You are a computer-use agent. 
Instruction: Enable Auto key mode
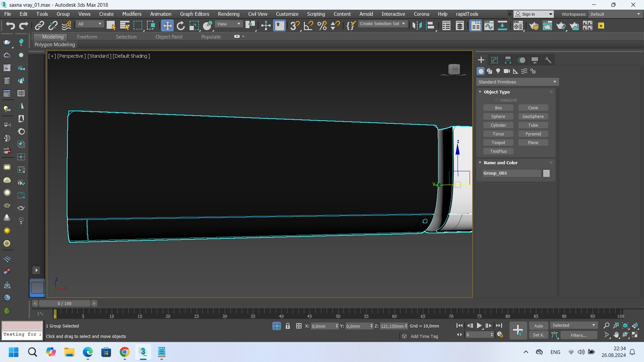pyautogui.click(x=538, y=326)
